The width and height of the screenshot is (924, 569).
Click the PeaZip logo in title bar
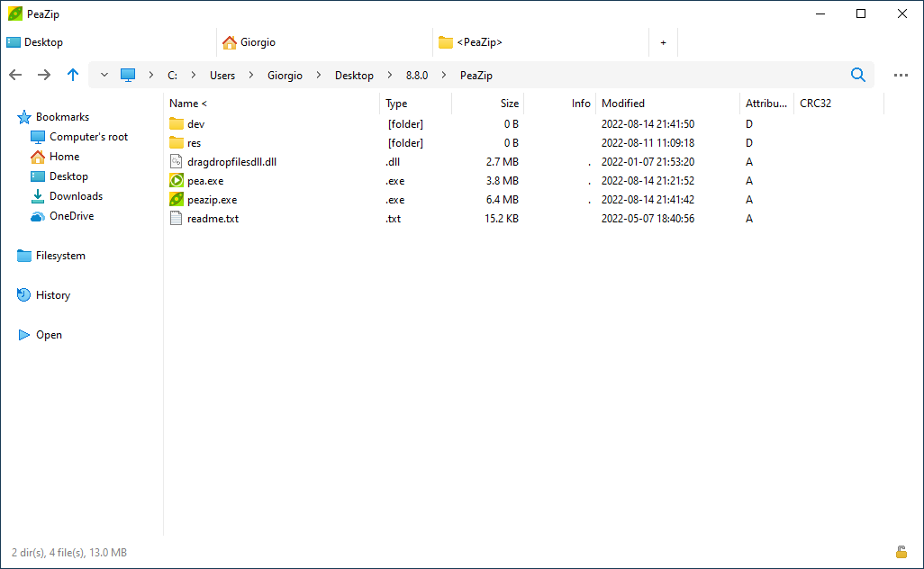(15, 14)
